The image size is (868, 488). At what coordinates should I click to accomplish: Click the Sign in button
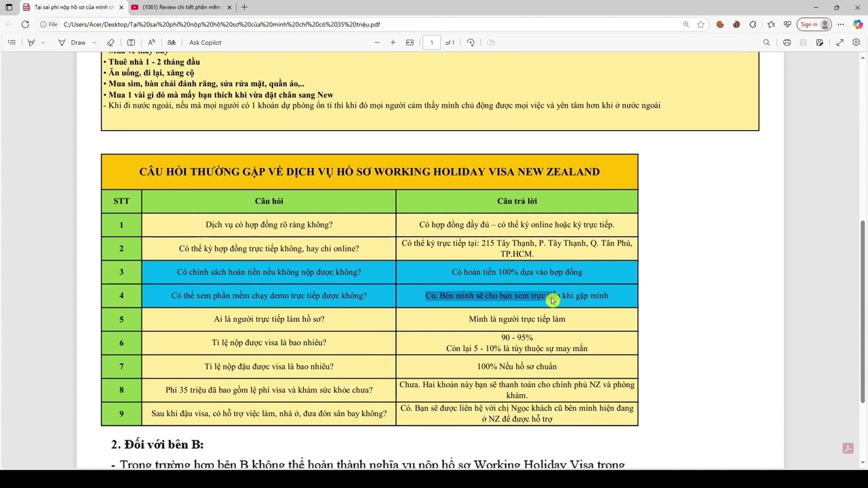(x=814, y=24)
